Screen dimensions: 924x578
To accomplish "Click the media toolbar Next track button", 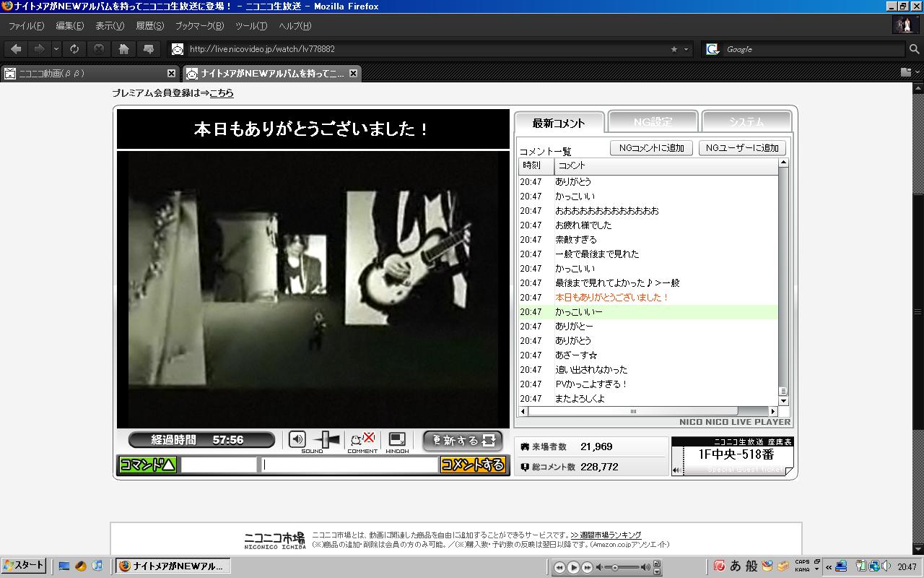I will 588,568.
